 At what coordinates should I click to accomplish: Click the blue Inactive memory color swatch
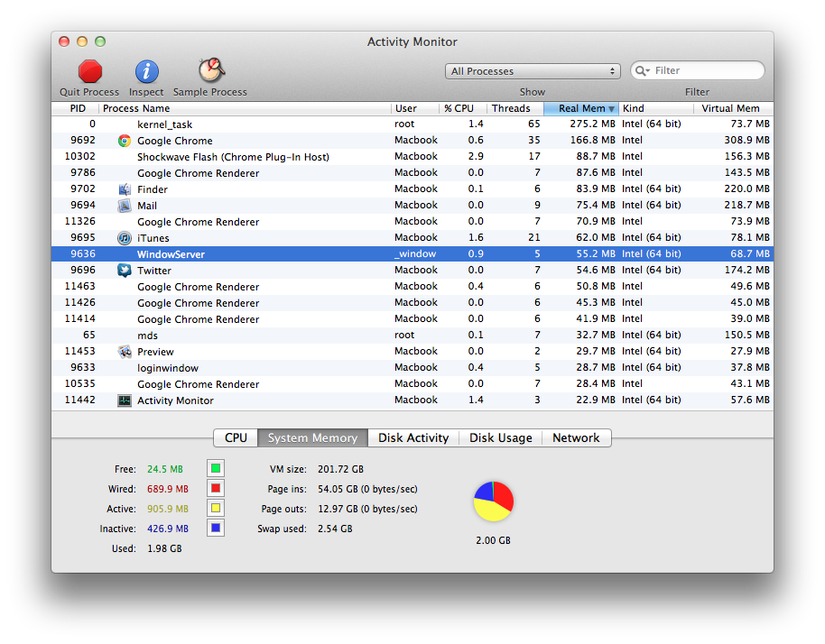point(216,528)
